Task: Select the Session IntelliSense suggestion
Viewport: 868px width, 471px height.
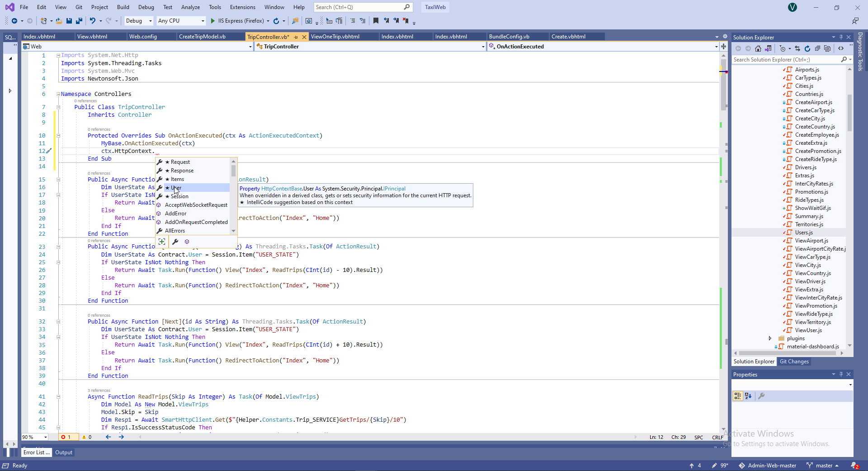Action: (193, 196)
